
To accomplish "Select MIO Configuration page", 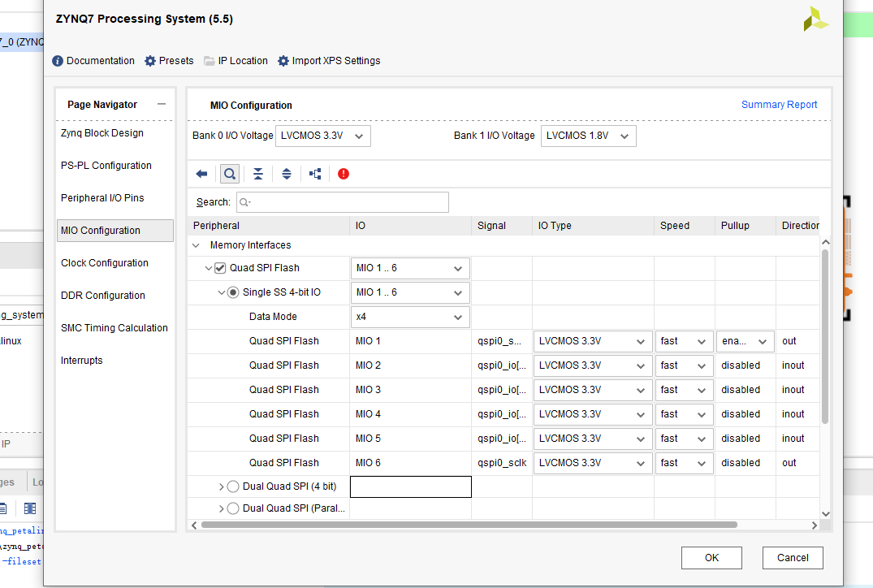I will [115, 231].
